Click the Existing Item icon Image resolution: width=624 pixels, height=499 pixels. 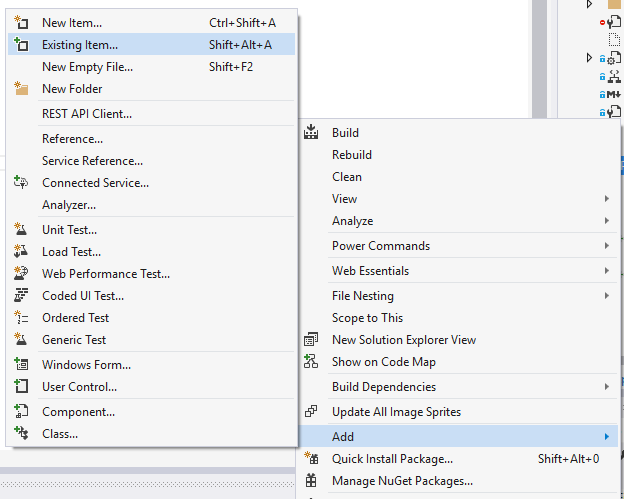(21, 44)
